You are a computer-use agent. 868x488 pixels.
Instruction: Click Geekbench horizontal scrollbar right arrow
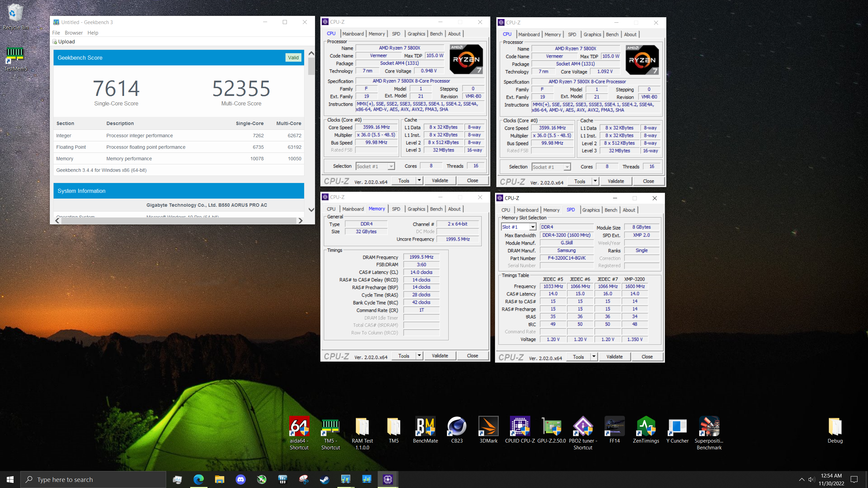tap(300, 221)
